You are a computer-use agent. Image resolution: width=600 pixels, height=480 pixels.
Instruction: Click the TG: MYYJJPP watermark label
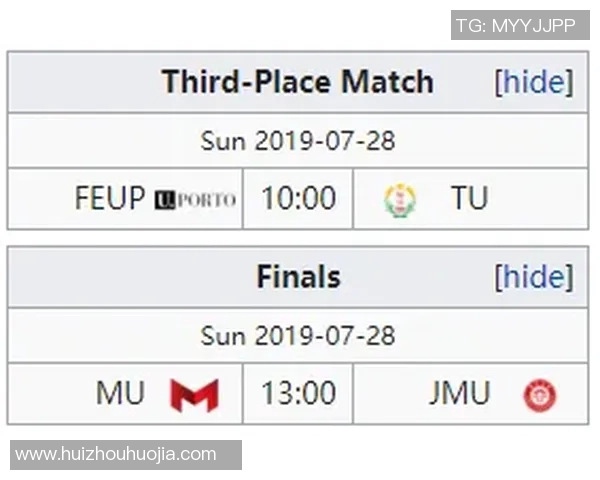coord(515,25)
